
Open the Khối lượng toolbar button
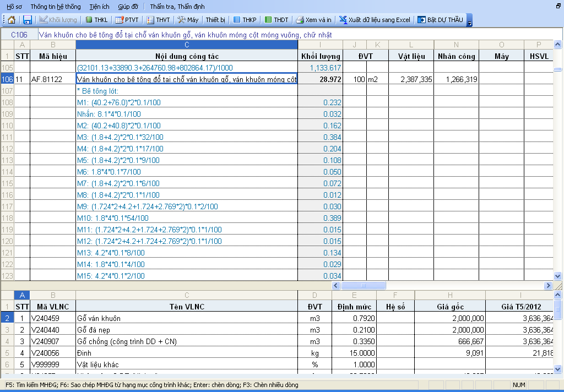pyautogui.click(x=58, y=20)
